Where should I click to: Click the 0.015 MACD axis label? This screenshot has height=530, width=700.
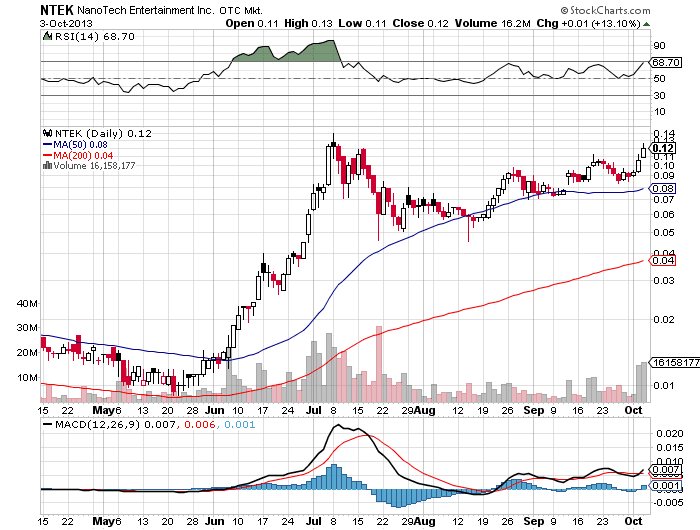pos(670,447)
